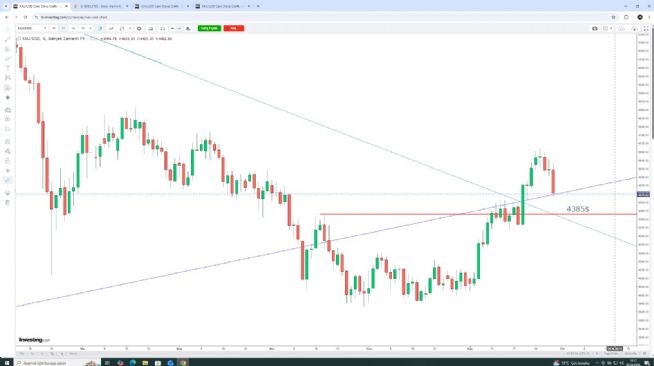
Task: Select the text annotation tool
Action: [8, 68]
